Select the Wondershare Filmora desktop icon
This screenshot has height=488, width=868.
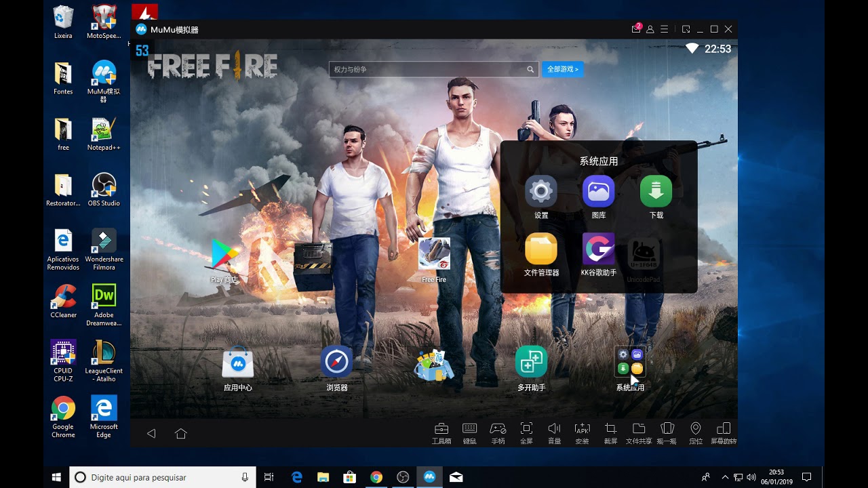click(104, 249)
